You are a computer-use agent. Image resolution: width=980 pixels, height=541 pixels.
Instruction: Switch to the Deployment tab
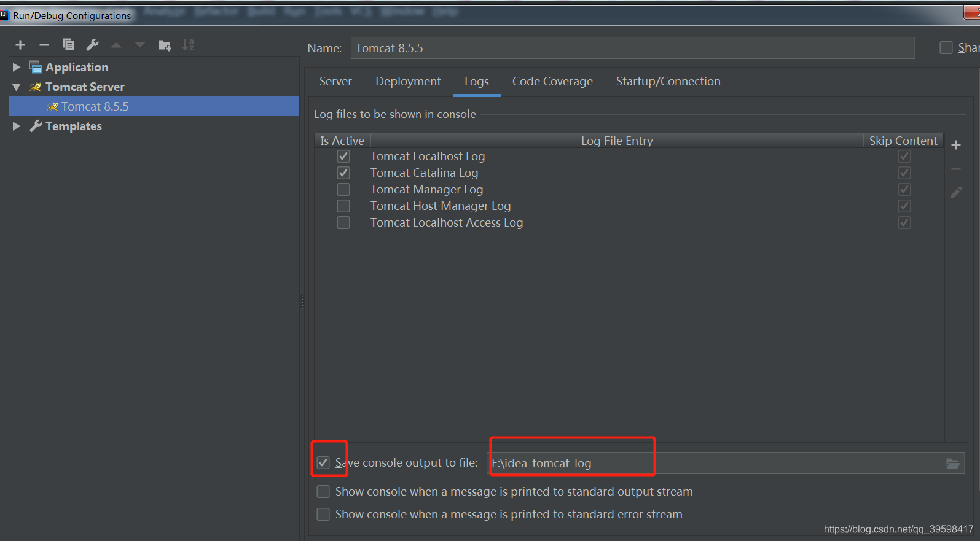point(408,81)
